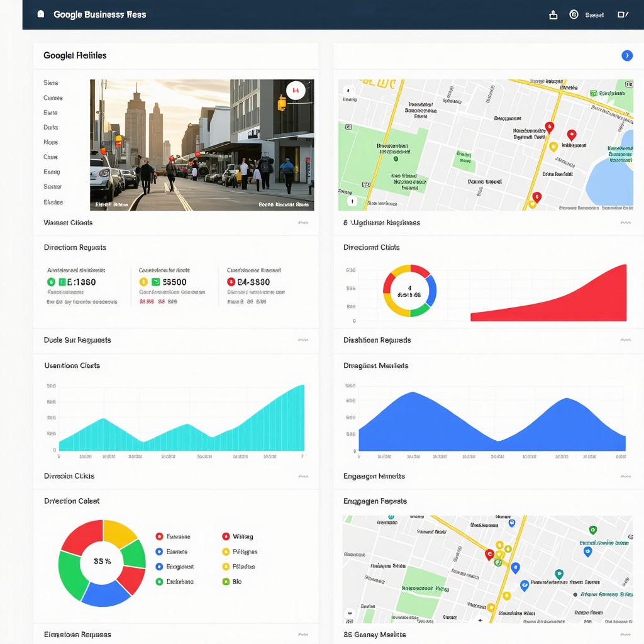Toggle the Eserans legend entry
Screen dimensions: 644x644
171,552
